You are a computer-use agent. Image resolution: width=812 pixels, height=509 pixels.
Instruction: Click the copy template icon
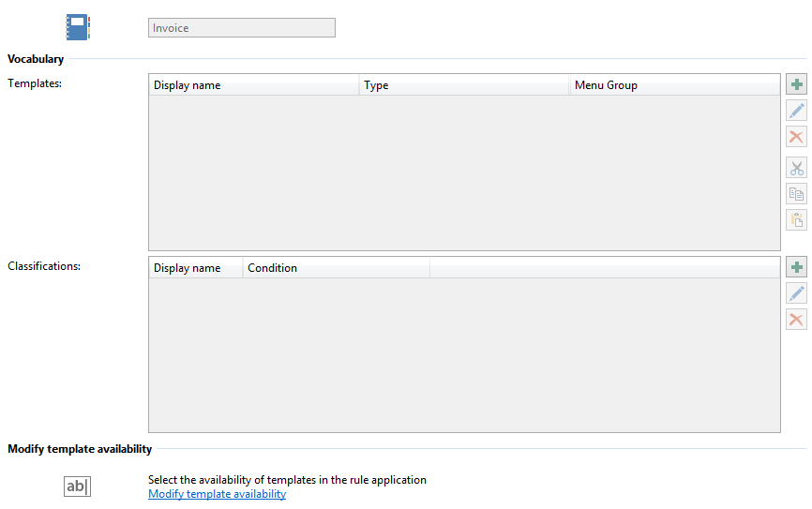pos(796,194)
